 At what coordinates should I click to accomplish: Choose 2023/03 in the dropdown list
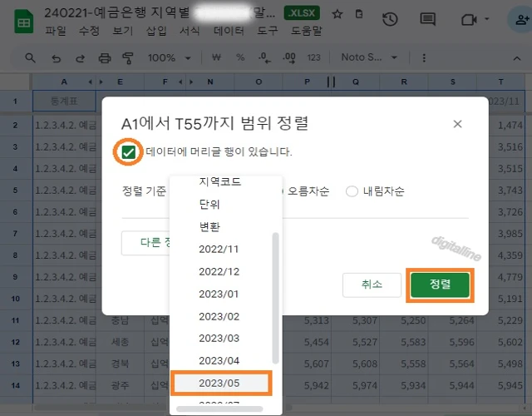[x=220, y=339]
